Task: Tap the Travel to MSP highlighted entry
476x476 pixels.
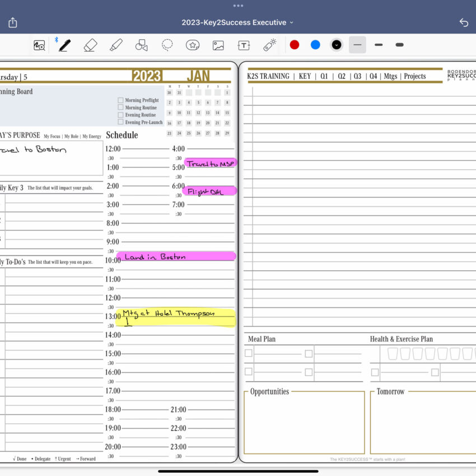Action: coord(211,164)
